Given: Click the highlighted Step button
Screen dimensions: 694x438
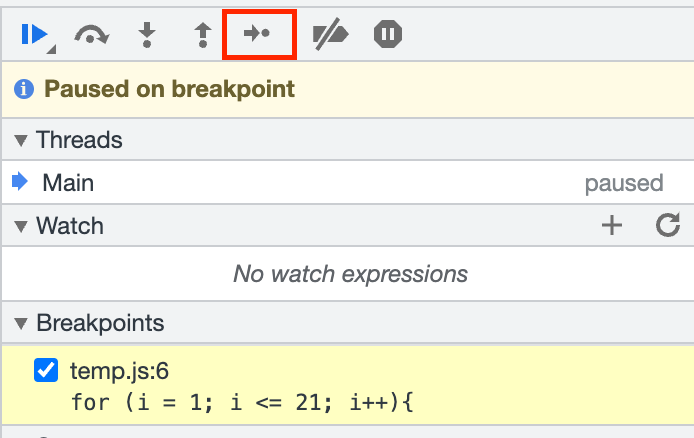Looking at the screenshot, I should (x=259, y=35).
